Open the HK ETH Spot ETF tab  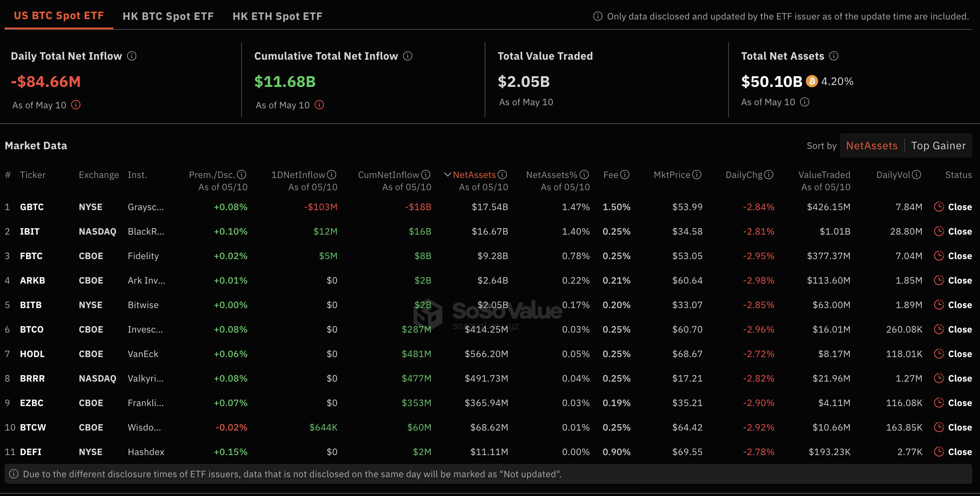pyautogui.click(x=278, y=16)
